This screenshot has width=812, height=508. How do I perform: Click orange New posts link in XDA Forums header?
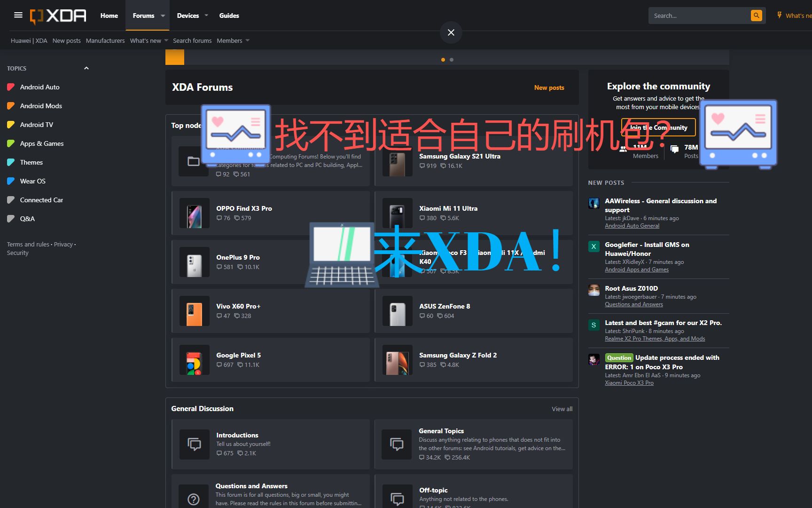pos(549,87)
